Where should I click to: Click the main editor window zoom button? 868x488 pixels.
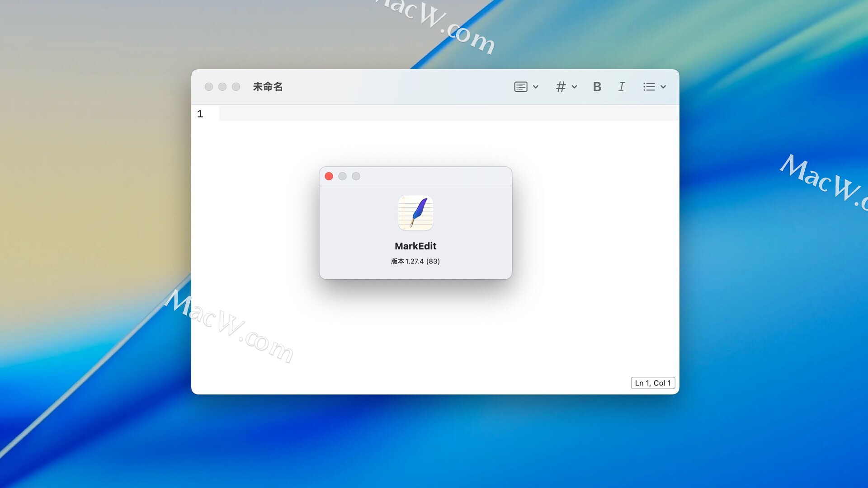click(x=236, y=87)
